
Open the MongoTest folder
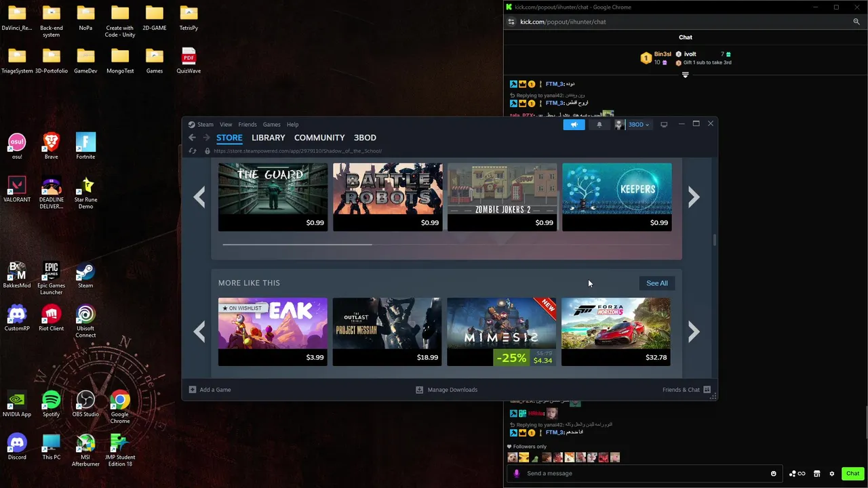click(120, 60)
